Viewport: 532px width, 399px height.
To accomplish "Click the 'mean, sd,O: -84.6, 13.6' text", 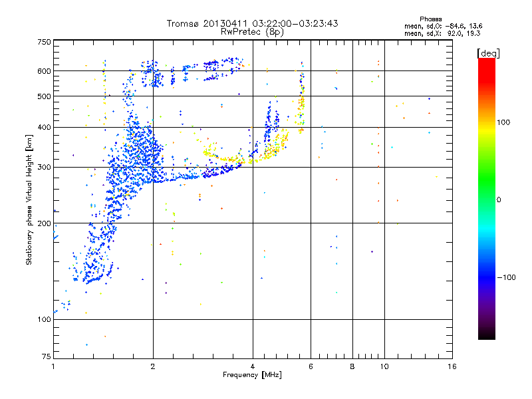I will tap(443, 26).
